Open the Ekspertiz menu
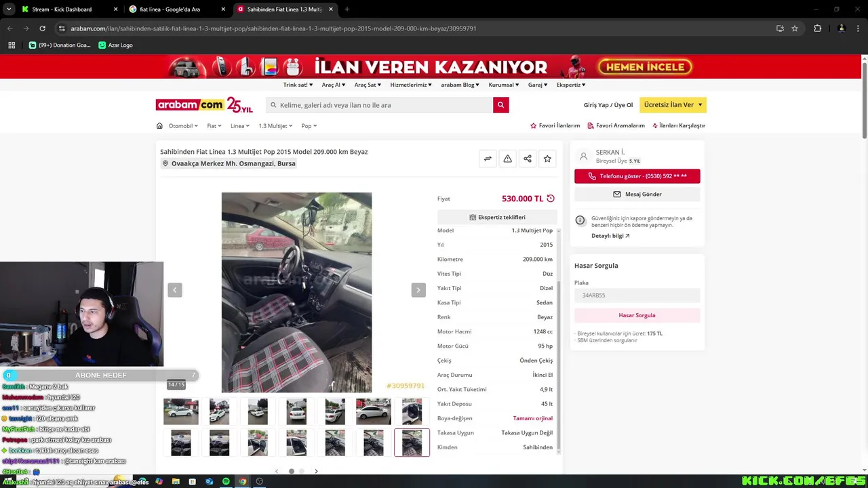Viewport: 868px width, 488px height. click(x=571, y=85)
